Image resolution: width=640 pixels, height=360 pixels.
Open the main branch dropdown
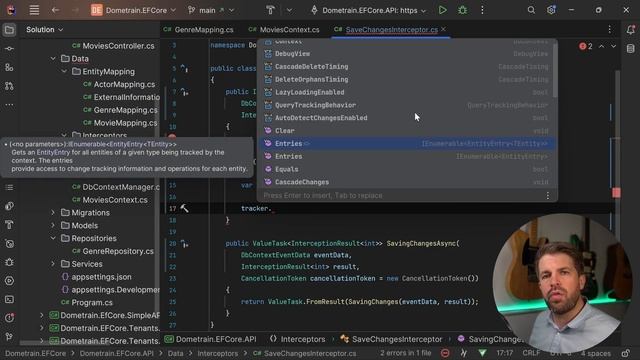click(211, 10)
